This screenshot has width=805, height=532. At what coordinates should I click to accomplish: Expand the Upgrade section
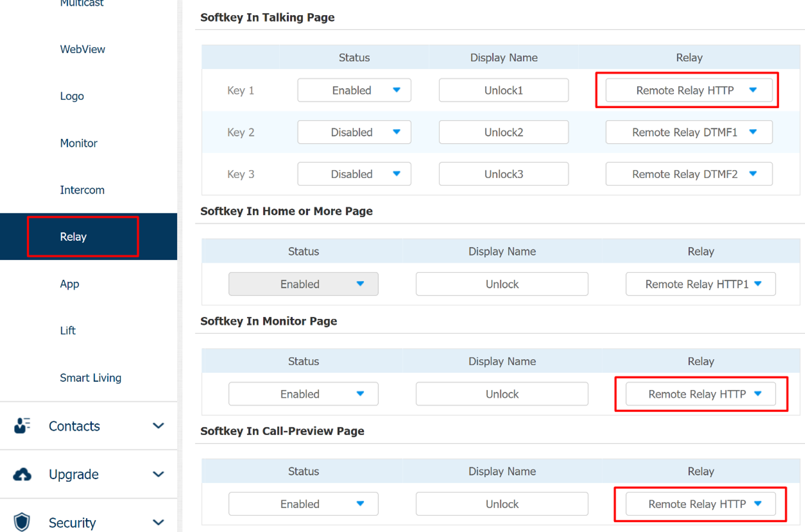[158, 474]
